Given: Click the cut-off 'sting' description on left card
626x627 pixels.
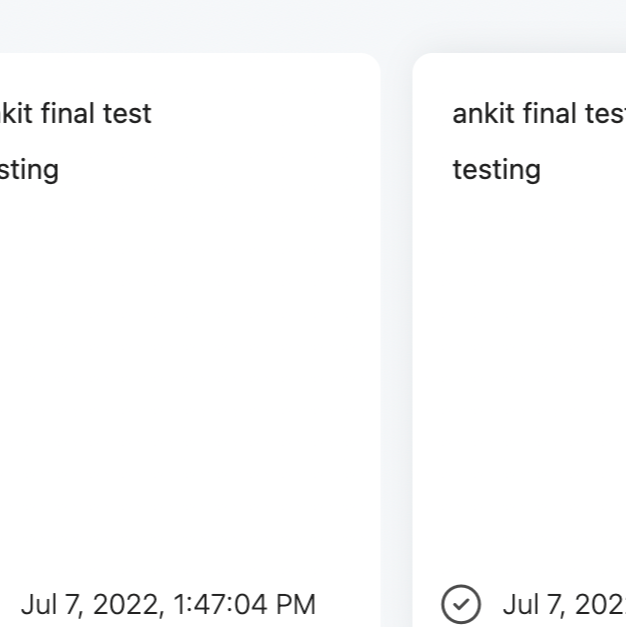Looking at the screenshot, I should [x=28, y=169].
